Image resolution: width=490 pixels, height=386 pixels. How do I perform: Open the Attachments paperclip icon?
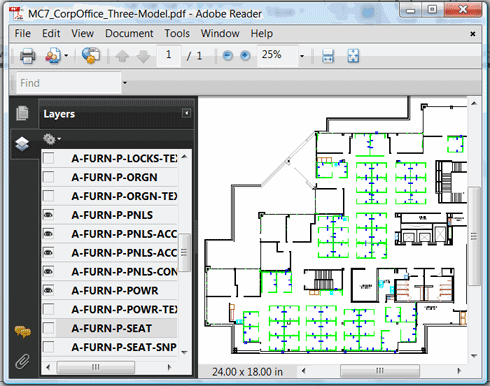click(22, 361)
